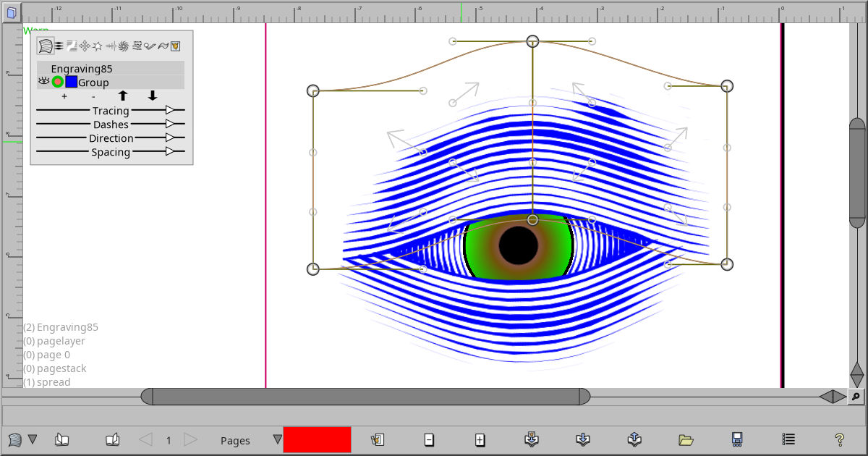The image size is (868, 456).
Task: Select the turbulence lines mode icon
Action: click(x=136, y=45)
